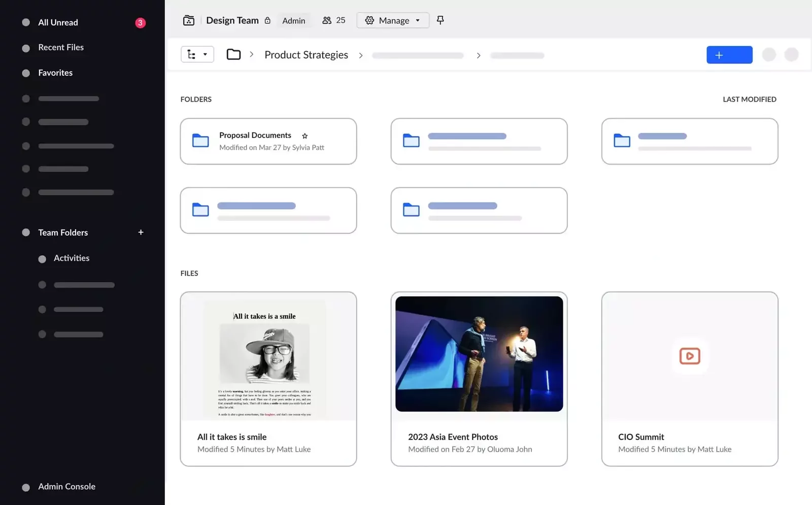812x505 pixels.
Task: Click the bullet icon beside Favorites
Action: [26, 73]
